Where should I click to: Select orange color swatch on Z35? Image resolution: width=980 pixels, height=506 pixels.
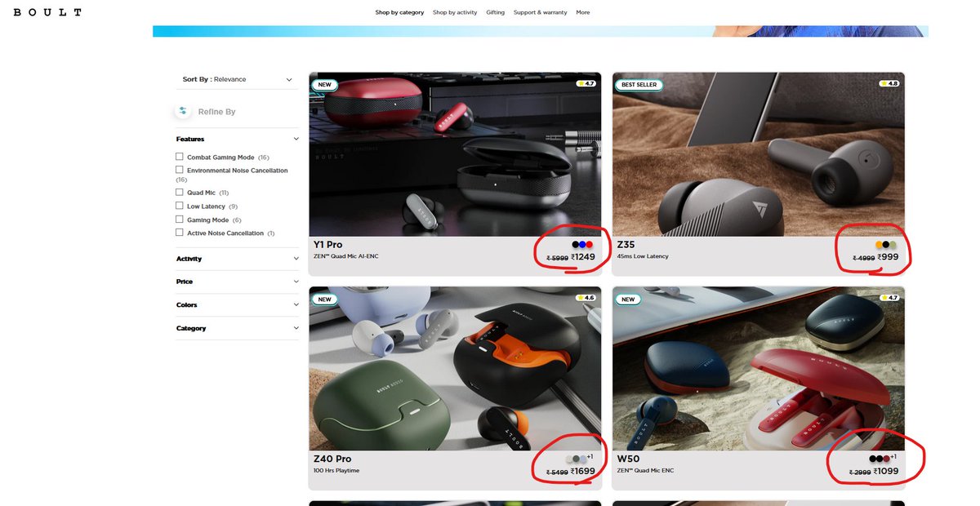(x=879, y=244)
